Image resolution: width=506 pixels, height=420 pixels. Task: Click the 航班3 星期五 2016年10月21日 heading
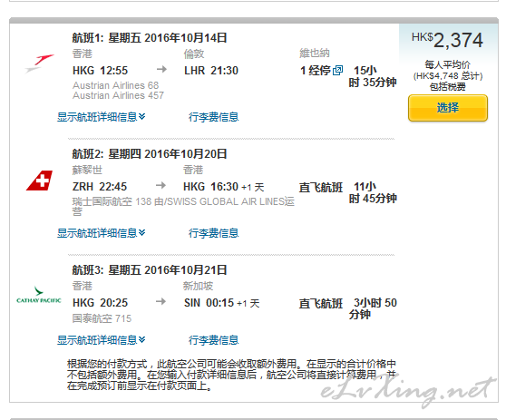tap(150, 270)
